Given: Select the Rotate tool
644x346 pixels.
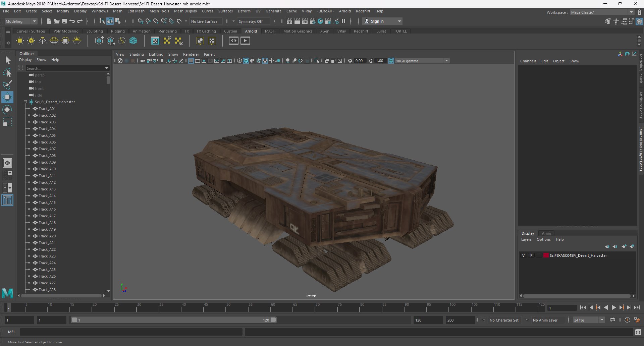Looking at the screenshot, I should click(x=7, y=110).
